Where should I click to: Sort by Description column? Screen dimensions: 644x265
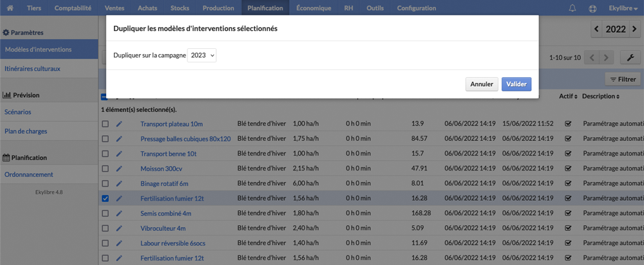pyautogui.click(x=601, y=96)
